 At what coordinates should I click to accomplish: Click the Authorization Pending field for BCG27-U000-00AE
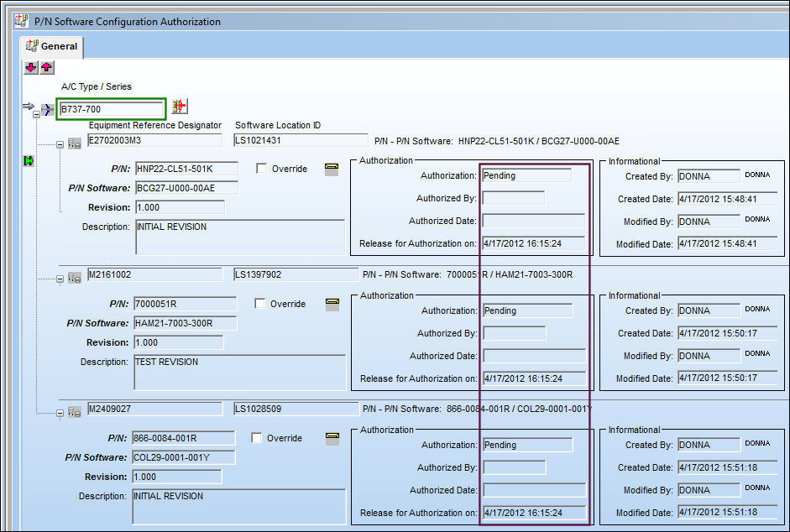tap(526, 175)
